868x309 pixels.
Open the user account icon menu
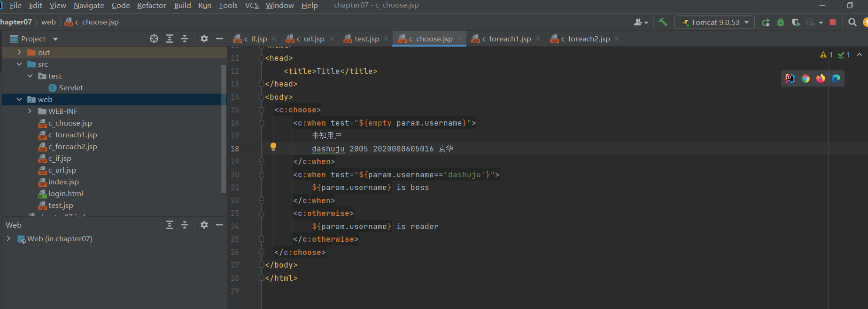point(641,22)
